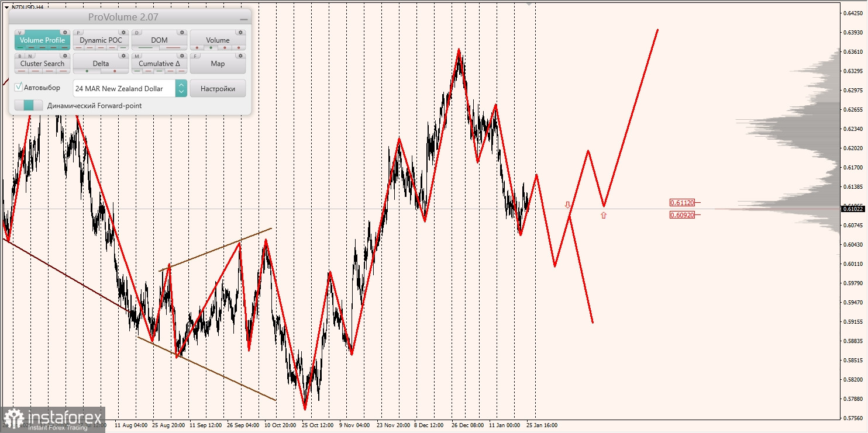Image resolution: width=868 pixels, height=433 pixels.
Task: Activate Cluster Search mode
Action: point(42,64)
